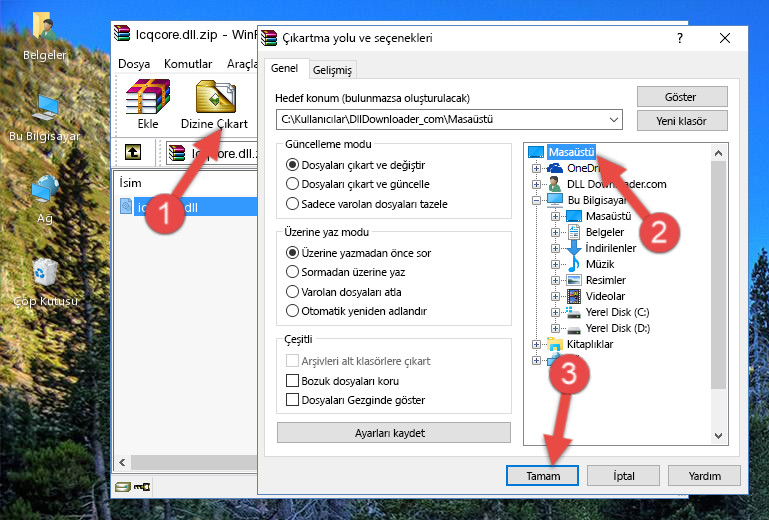Viewport: 769px width, 520px height.
Task: Click the Resimler picture icon in tree
Action: point(574,280)
